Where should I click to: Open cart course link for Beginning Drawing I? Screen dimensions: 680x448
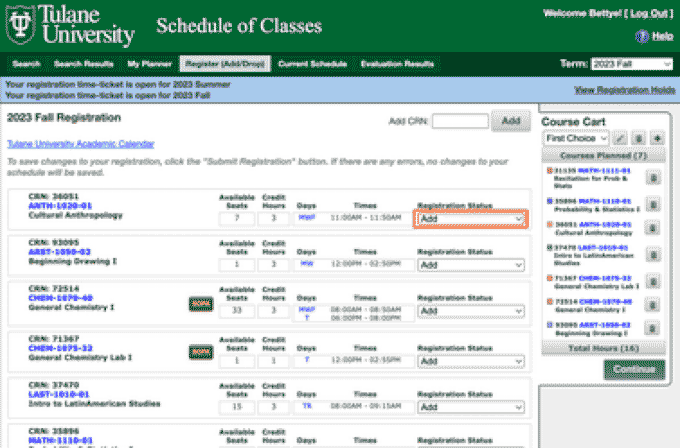[605, 325]
